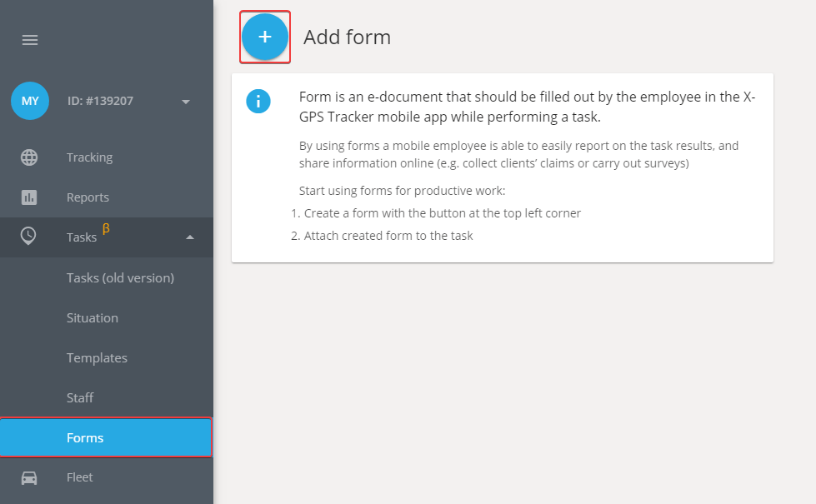
Task: Open Reports section label
Action: pyautogui.click(x=88, y=197)
